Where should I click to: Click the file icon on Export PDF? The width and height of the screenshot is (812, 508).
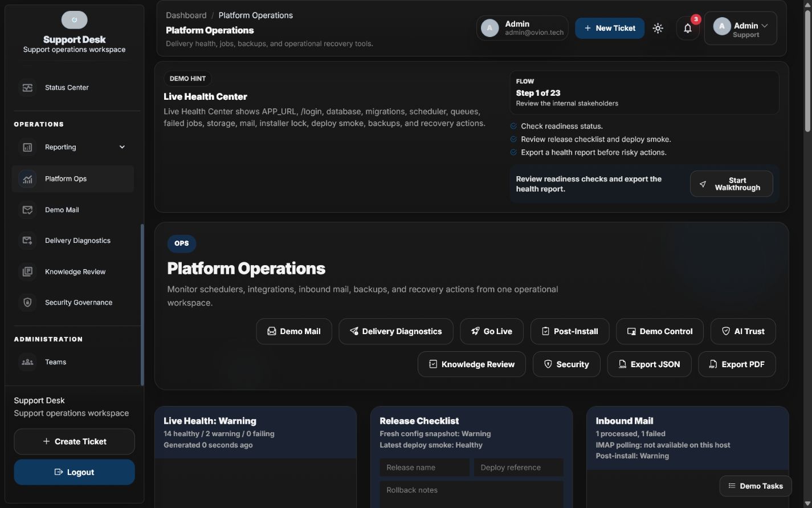pos(713,364)
